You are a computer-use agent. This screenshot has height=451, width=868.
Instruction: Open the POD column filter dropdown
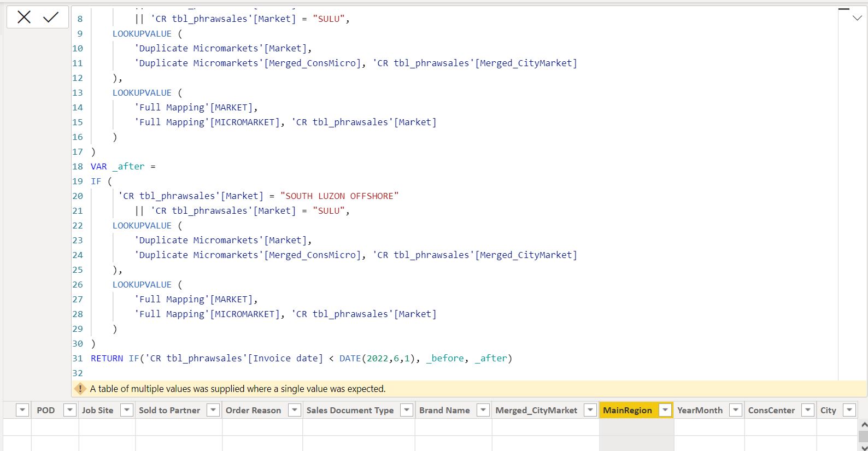[70, 410]
